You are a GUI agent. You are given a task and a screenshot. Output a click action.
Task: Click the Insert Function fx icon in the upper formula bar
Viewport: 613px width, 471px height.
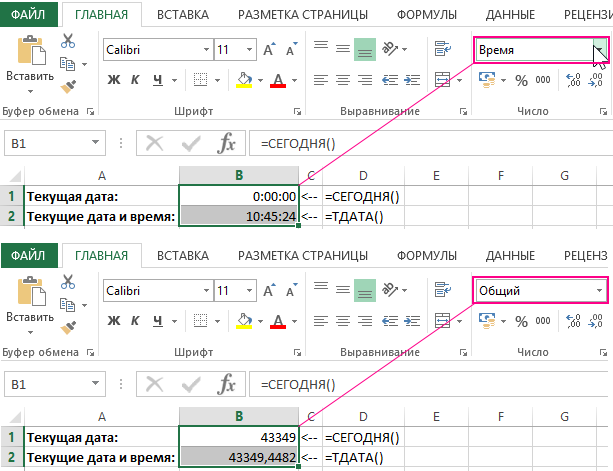point(226,143)
